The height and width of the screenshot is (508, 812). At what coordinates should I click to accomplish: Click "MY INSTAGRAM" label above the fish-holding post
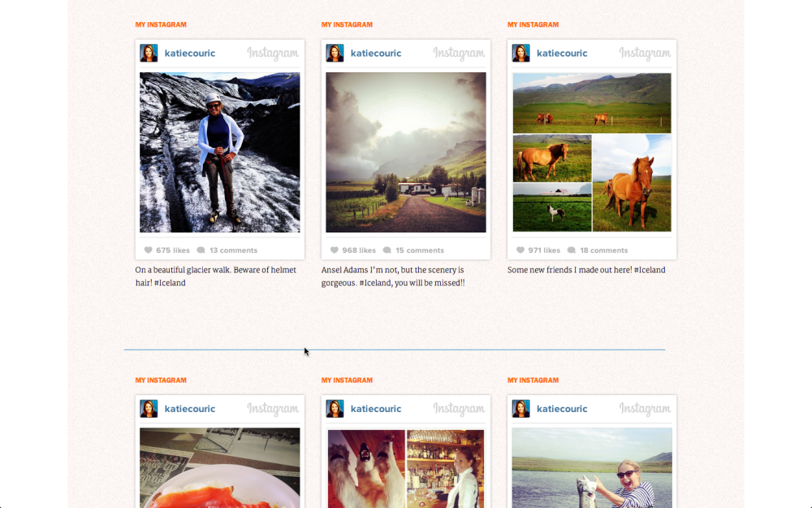(533, 380)
